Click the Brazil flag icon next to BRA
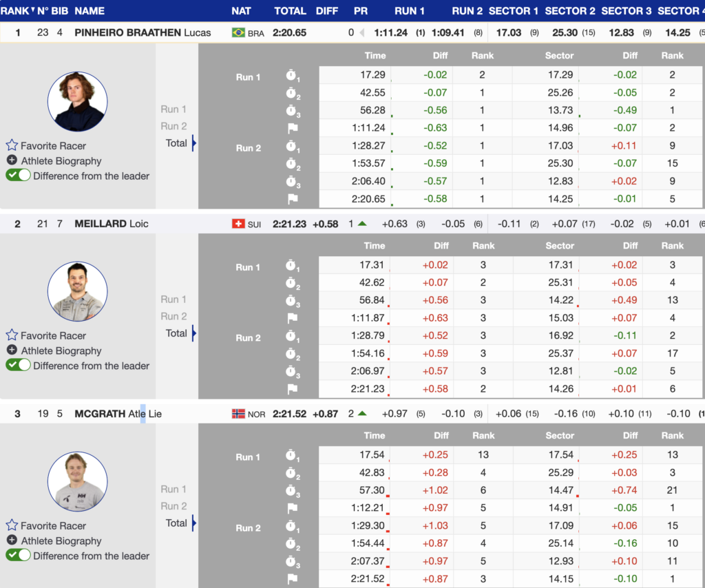 coord(238,33)
